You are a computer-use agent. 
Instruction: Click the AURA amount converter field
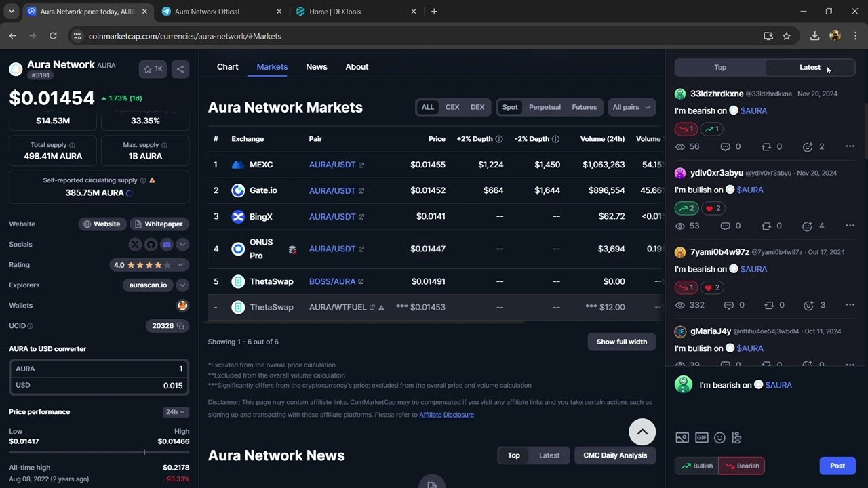[99, 369]
